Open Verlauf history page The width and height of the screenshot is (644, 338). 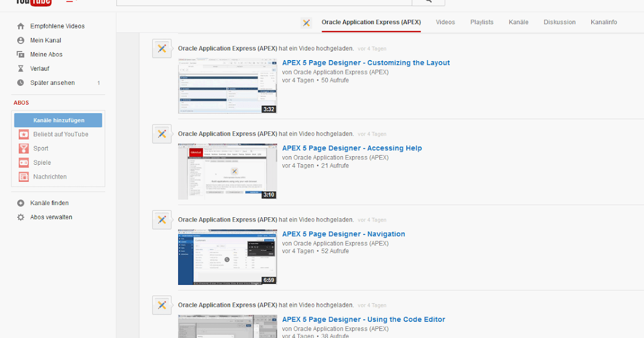click(40, 69)
